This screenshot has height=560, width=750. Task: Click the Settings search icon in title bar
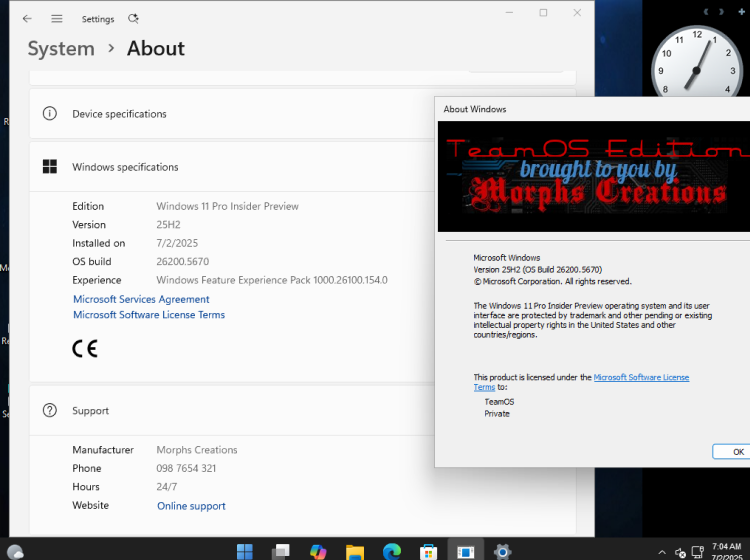[133, 19]
